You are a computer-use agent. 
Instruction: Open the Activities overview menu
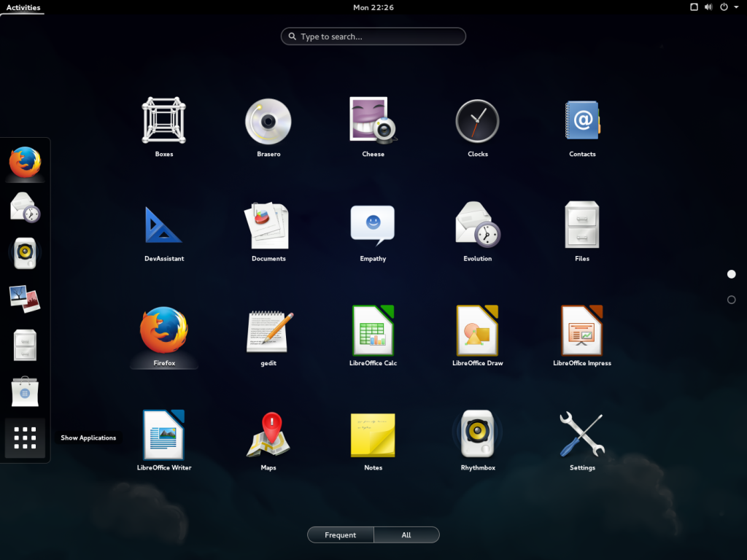[x=22, y=7]
